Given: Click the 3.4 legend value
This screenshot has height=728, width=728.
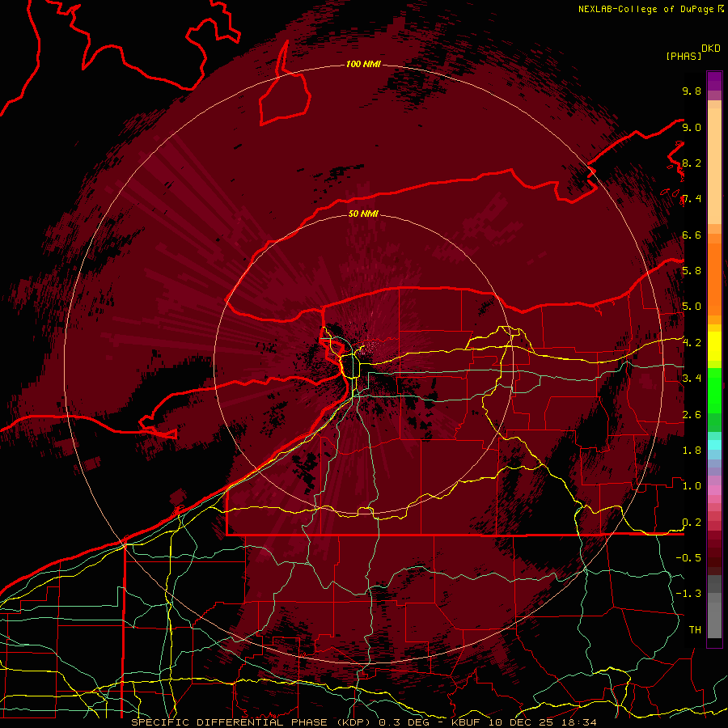Looking at the screenshot, I should (692, 379).
